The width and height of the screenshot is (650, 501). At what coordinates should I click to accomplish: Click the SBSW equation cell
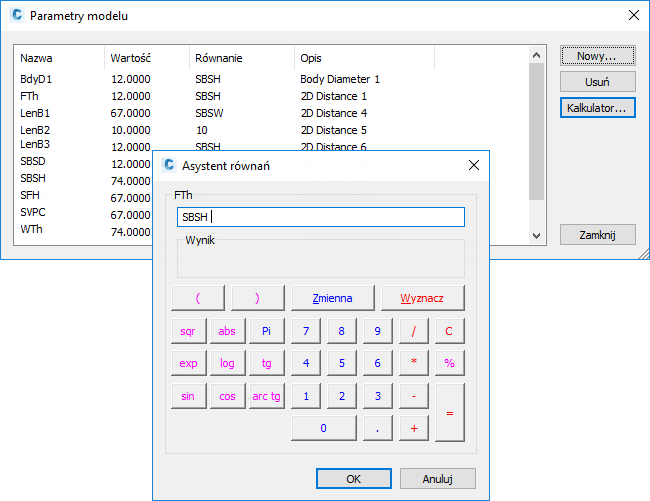coord(209,113)
